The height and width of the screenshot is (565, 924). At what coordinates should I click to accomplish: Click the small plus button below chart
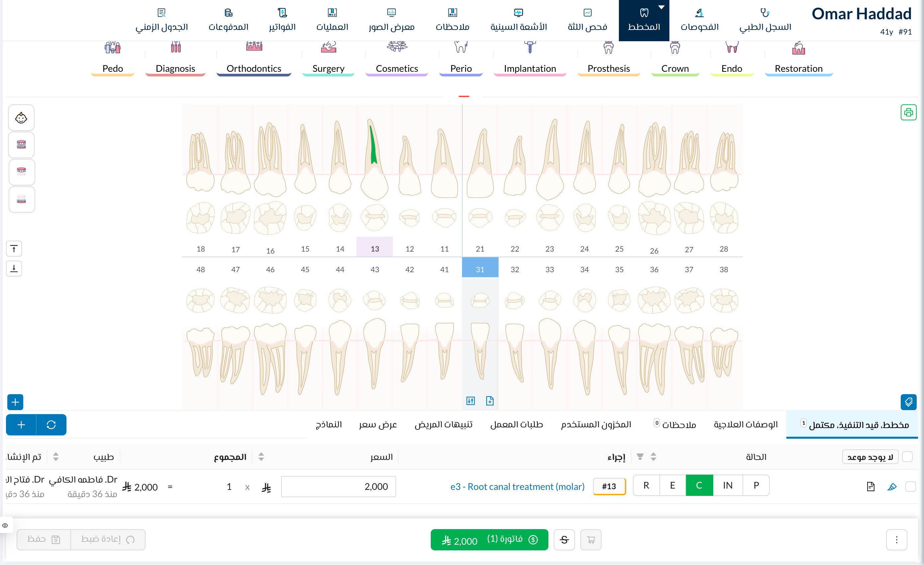point(15,402)
